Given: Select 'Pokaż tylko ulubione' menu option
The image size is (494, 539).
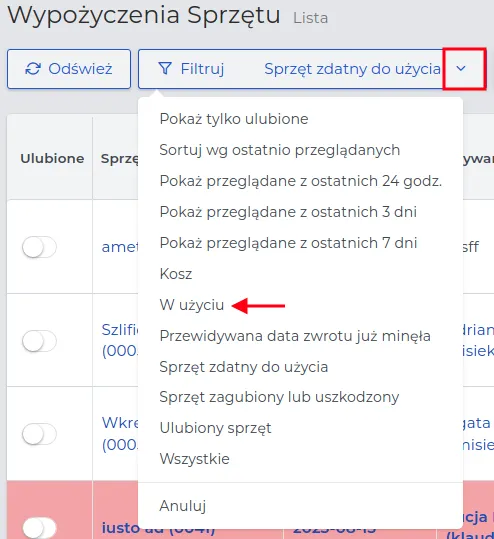Looking at the screenshot, I should point(234,119).
